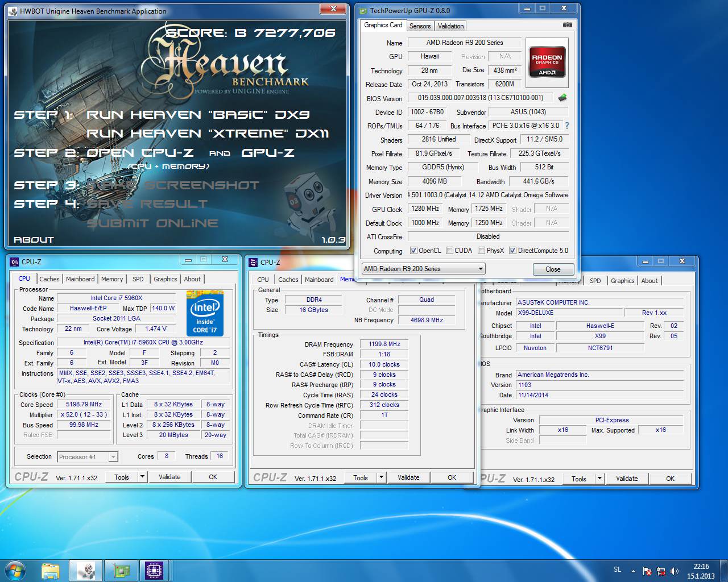Toggle the OpenCL checkbox

413,250
